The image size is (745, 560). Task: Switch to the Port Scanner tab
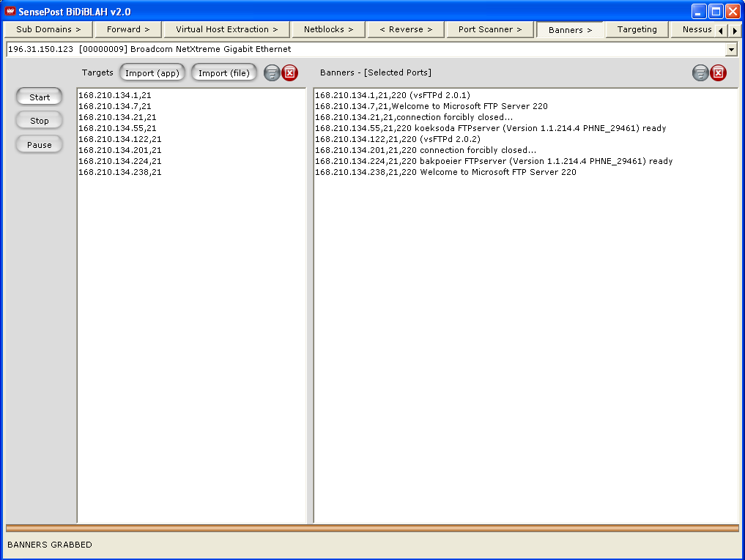pos(490,29)
